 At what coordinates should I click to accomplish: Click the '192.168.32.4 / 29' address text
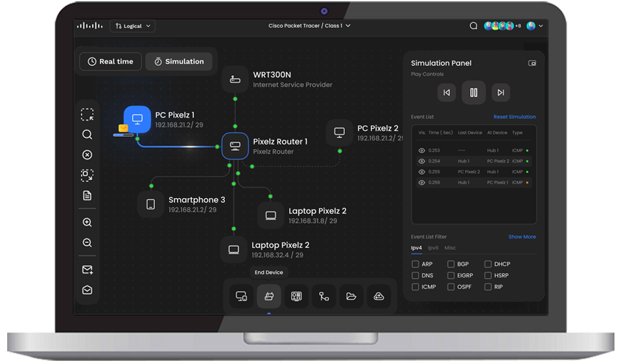click(277, 255)
